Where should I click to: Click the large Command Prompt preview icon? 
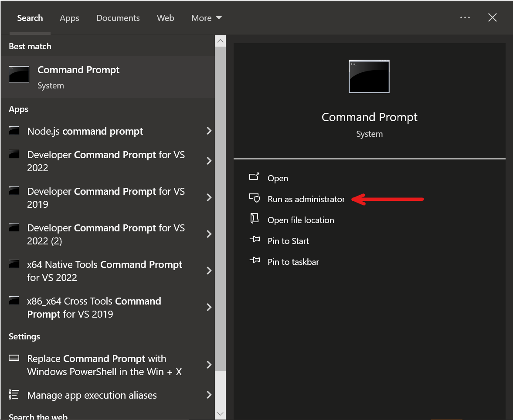(x=369, y=77)
